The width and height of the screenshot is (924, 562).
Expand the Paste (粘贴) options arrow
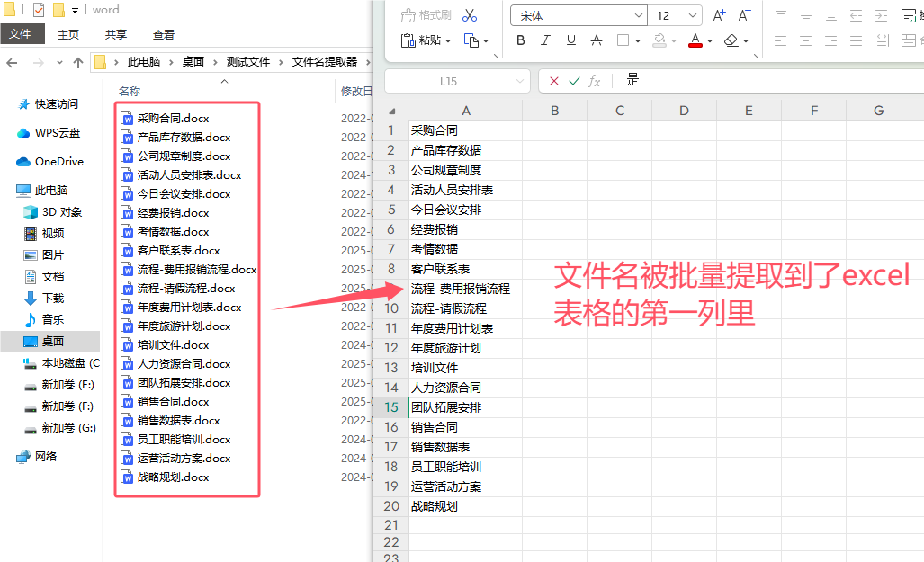448,40
